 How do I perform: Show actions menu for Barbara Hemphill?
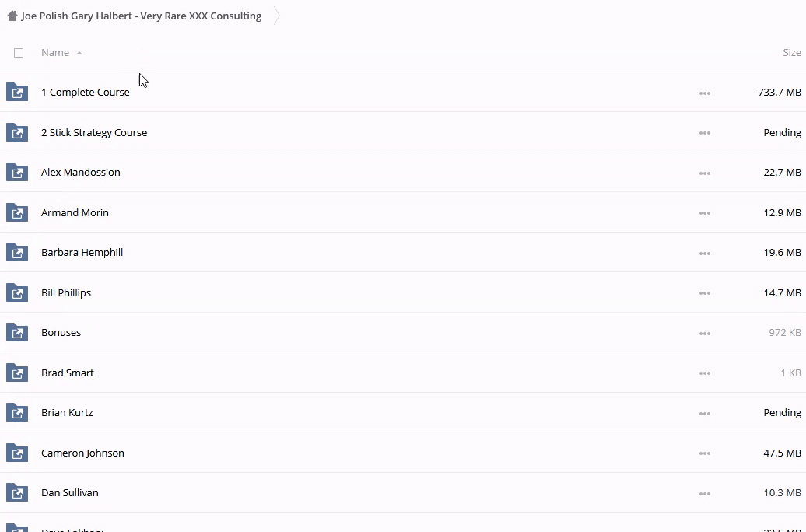tap(704, 253)
